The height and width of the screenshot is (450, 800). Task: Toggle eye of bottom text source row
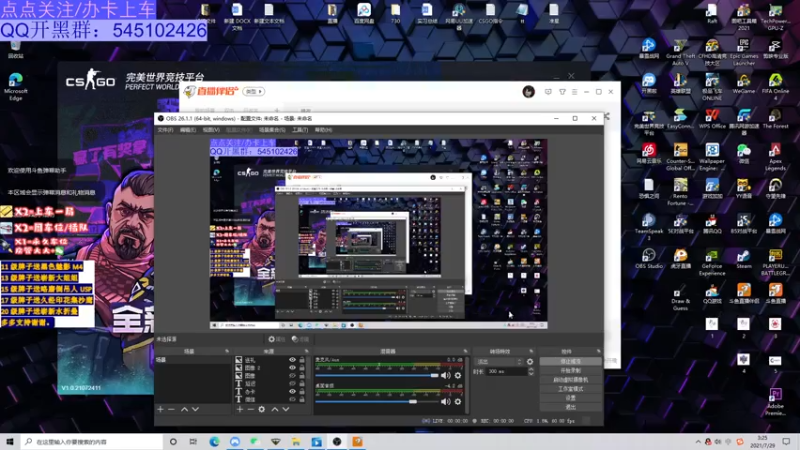coord(292,399)
